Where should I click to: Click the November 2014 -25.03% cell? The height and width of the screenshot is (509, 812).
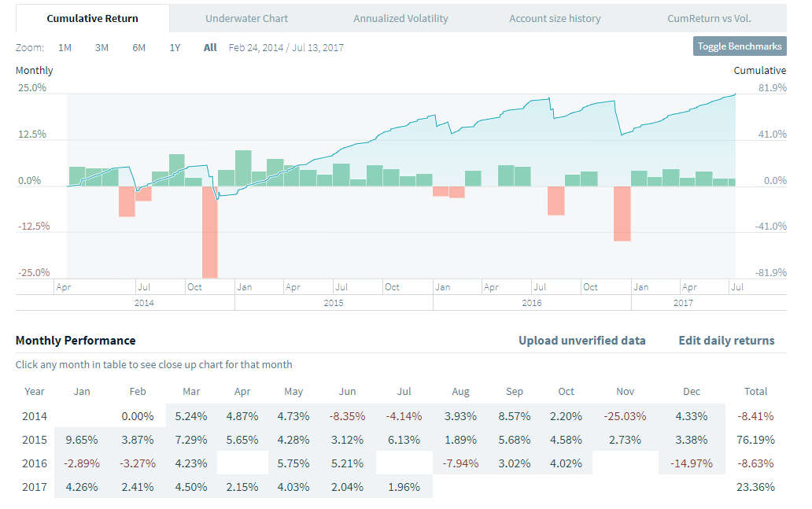pyautogui.click(x=626, y=415)
